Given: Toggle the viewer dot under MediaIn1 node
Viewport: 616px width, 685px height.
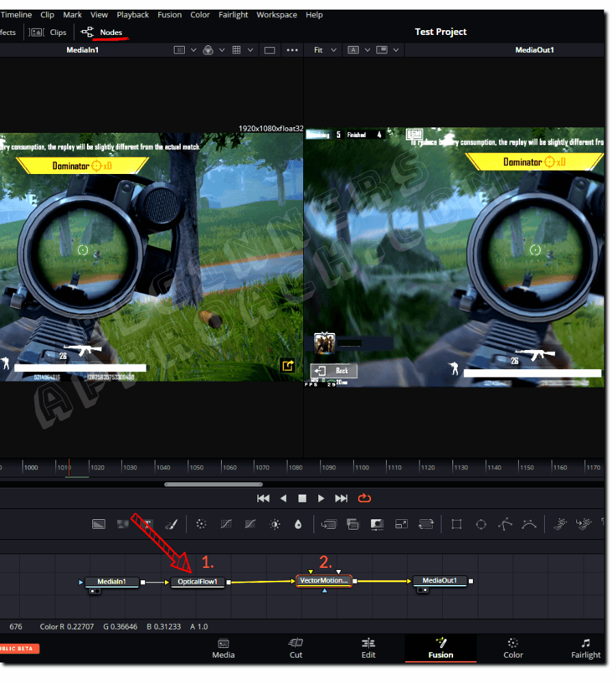Looking at the screenshot, I should (94, 592).
